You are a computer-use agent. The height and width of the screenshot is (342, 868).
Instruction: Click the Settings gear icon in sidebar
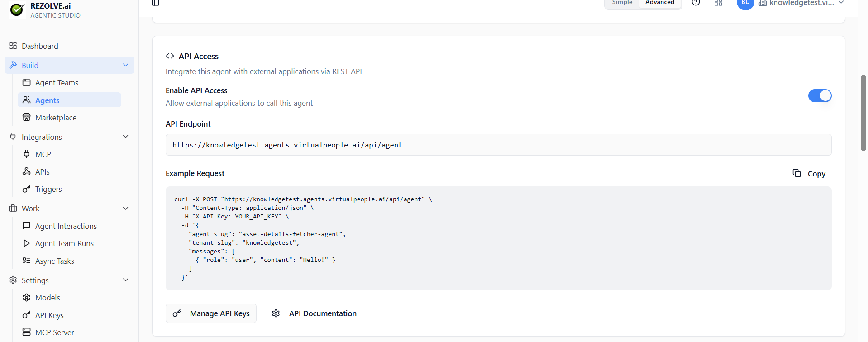click(x=13, y=280)
